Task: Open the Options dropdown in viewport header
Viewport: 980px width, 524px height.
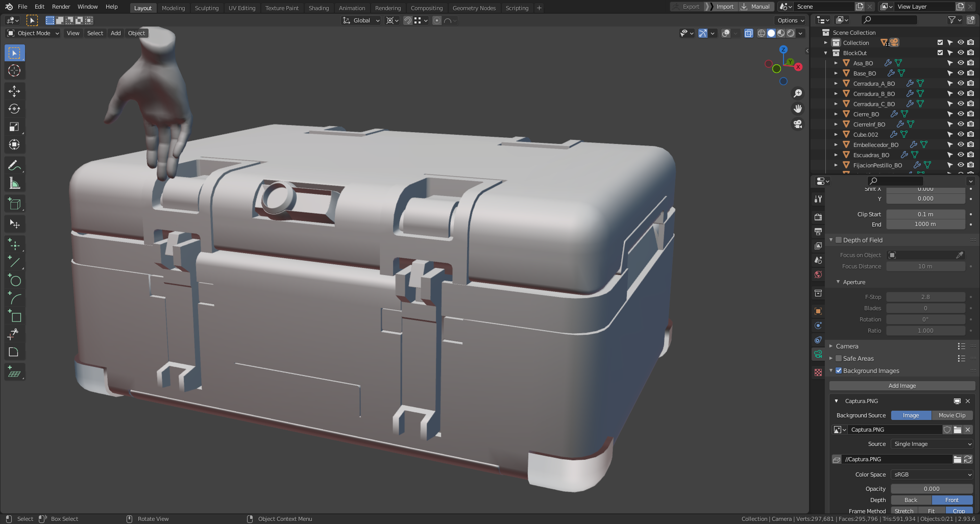Action: (790, 20)
